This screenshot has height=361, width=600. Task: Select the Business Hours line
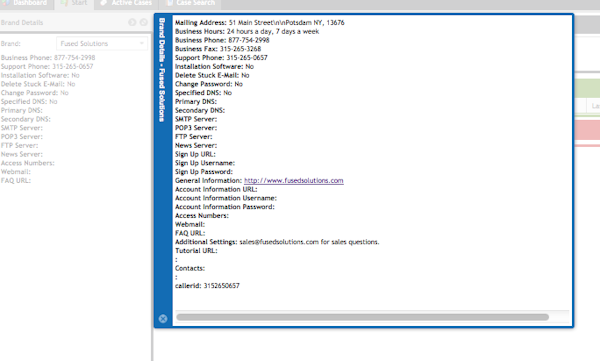pos(247,31)
